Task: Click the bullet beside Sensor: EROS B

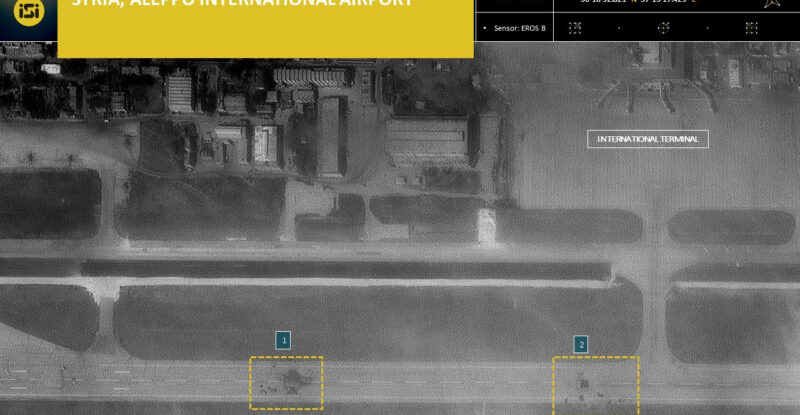Action: tap(486, 28)
